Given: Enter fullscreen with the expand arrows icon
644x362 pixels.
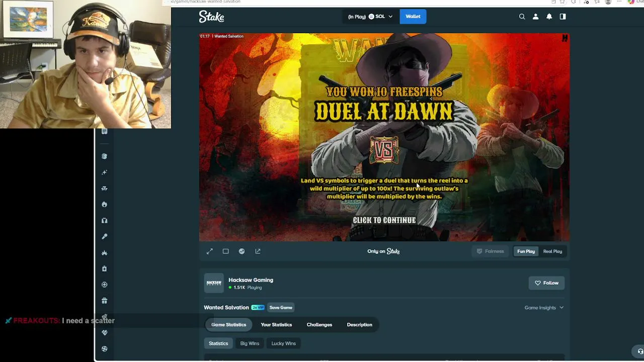Looking at the screenshot, I should coord(210,251).
